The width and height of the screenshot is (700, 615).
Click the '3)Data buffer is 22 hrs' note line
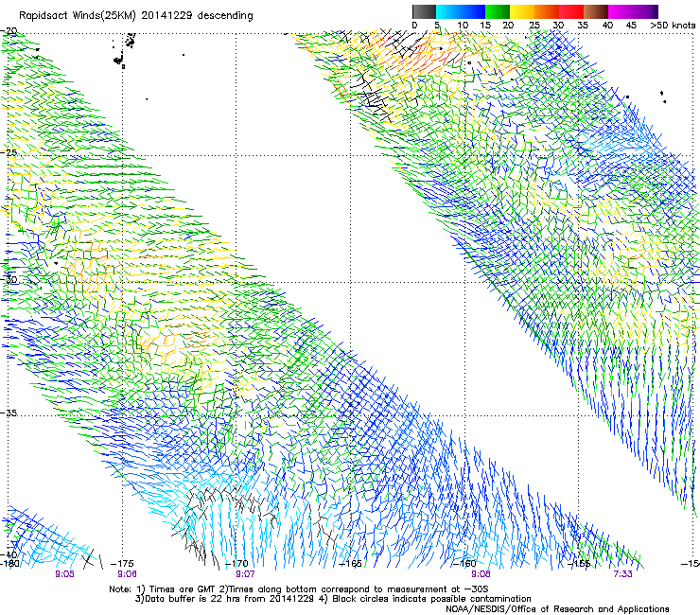pyautogui.click(x=333, y=599)
